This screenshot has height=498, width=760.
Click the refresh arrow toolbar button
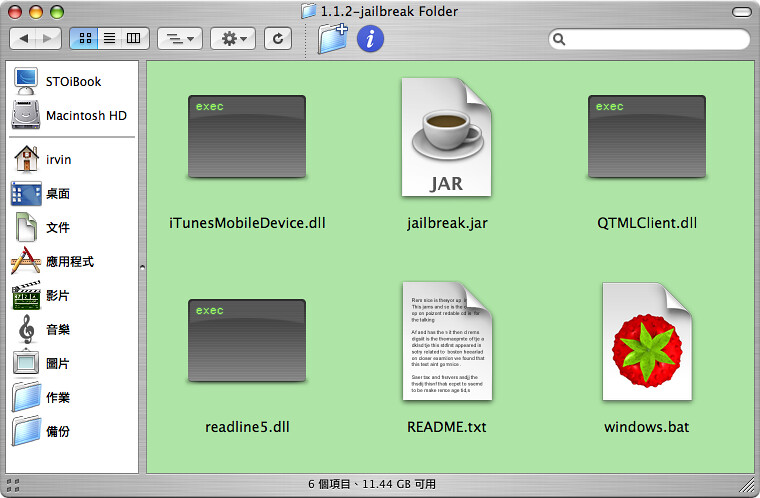point(278,39)
